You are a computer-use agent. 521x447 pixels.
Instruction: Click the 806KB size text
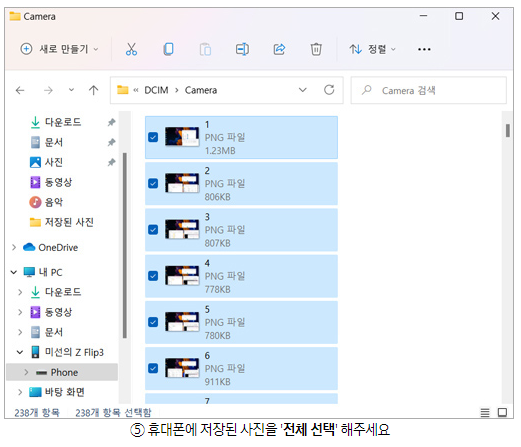pos(218,197)
